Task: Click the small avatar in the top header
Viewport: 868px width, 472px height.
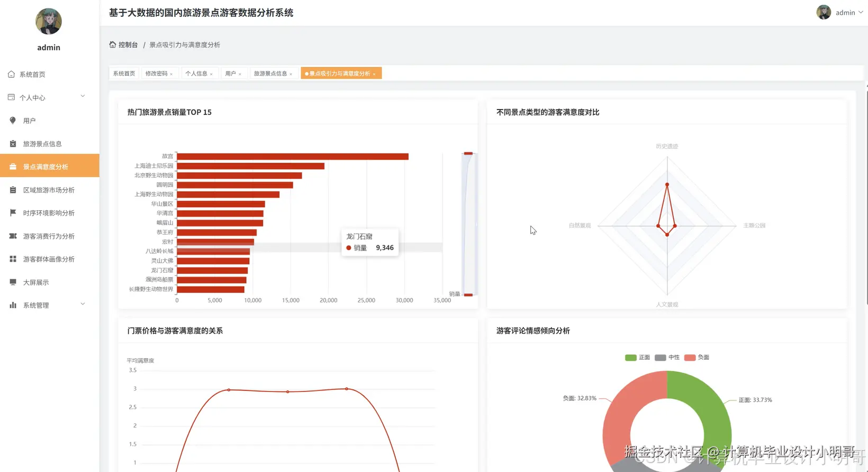Action: tap(824, 12)
